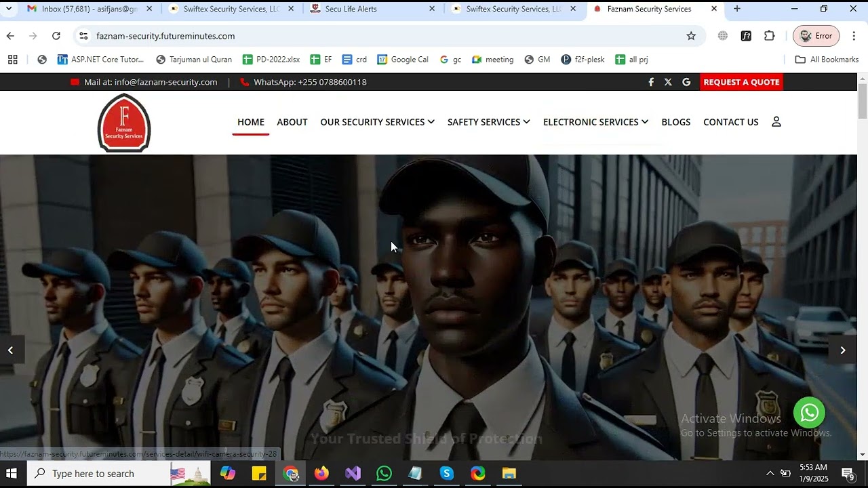Open Sticky Notes from the taskbar
Viewport: 868px width, 488px height.
pyautogui.click(x=259, y=474)
